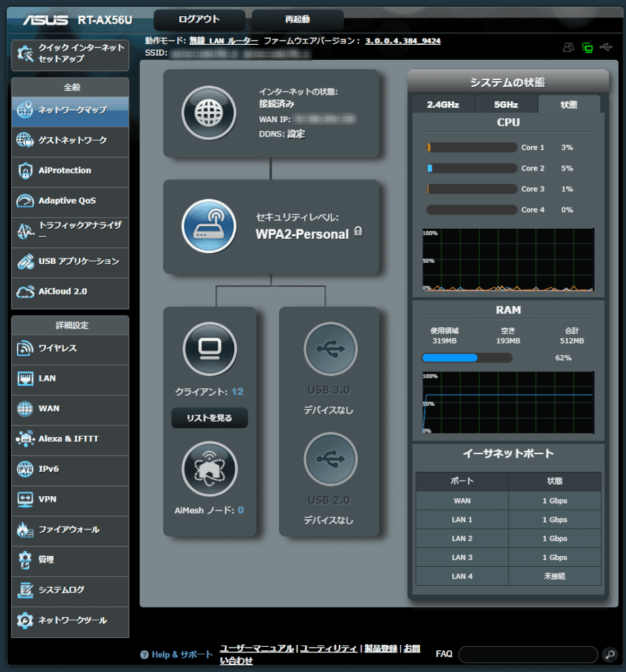Viewport: 626px width, 672px height.
Task: Click the AiMesh node count 0
Action: pyautogui.click(x=241, y=510)
